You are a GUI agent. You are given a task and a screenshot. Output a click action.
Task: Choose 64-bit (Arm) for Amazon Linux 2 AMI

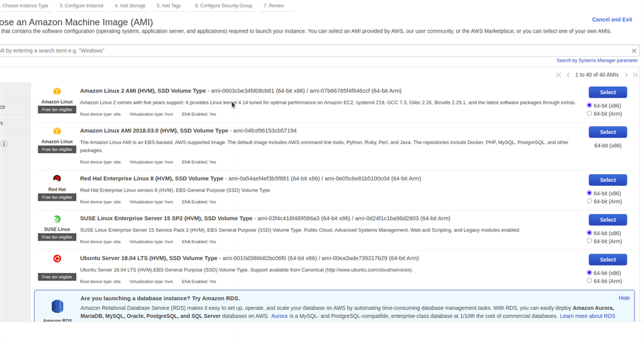589,113
